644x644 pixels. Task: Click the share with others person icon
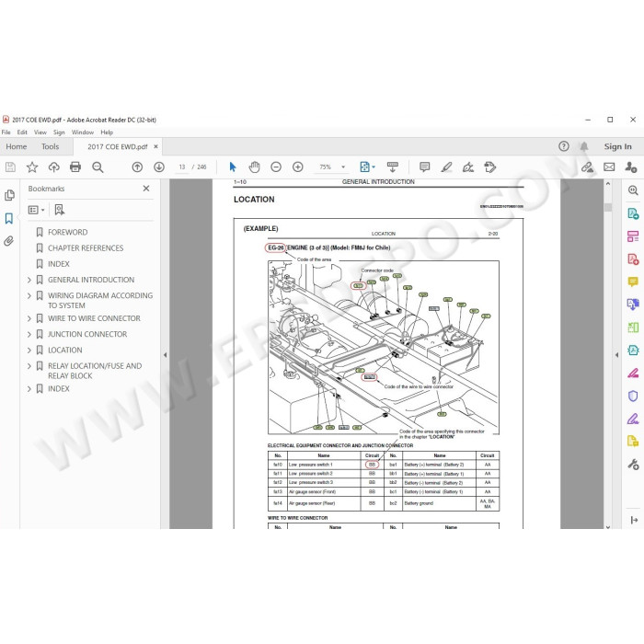click(x=631, y=167)
